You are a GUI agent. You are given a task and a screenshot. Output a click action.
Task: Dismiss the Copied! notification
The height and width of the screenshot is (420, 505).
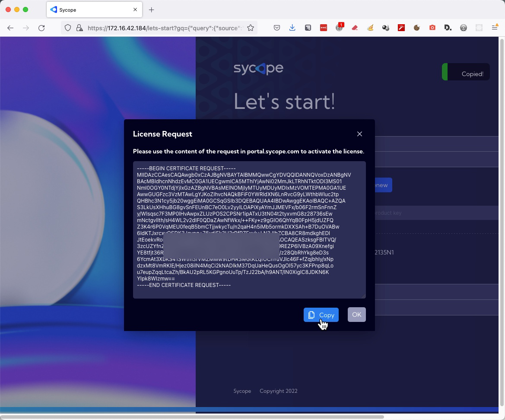click(x=466, y=72)
